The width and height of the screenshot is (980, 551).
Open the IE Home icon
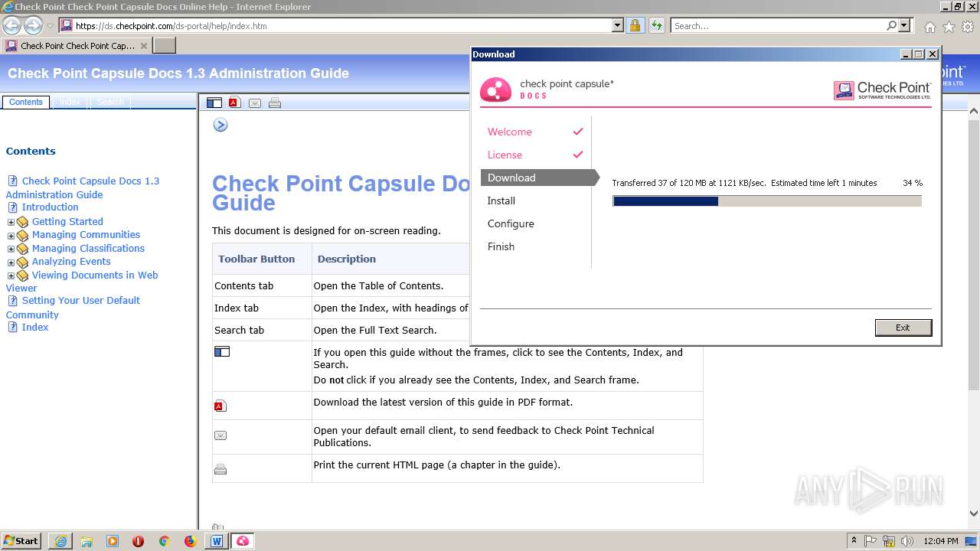point(929,27)
